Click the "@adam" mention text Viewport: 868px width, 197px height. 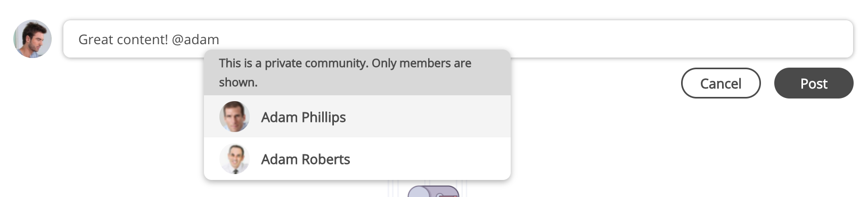pyautogui.click(x=195, y=39)
